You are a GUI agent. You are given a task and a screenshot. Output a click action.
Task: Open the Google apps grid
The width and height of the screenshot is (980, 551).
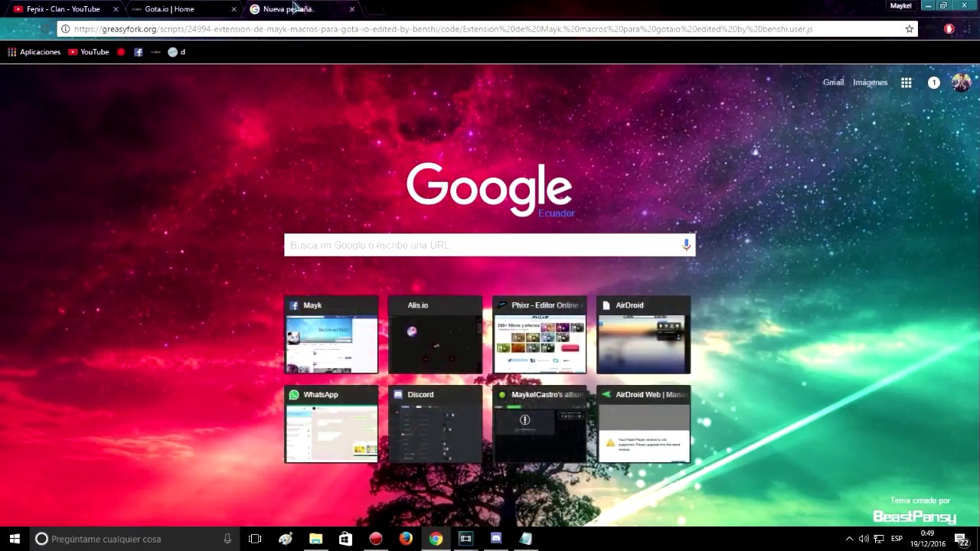tap(906, 83)
